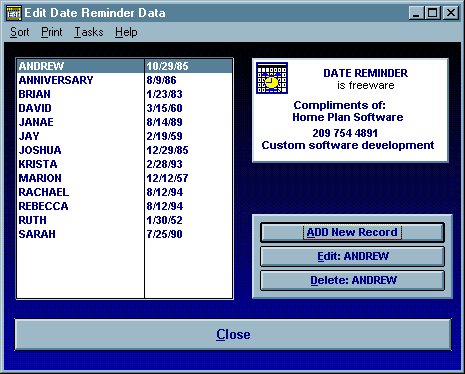This screenshot has width=465, height=374.
Task: Click the date 1/30/52
Action: (164, 220)
